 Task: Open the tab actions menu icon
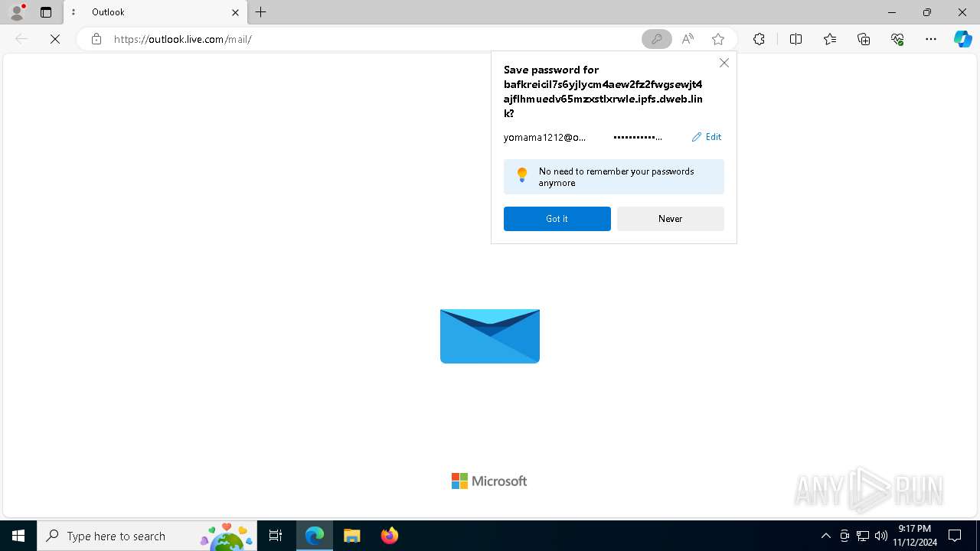tap(46, 12)
